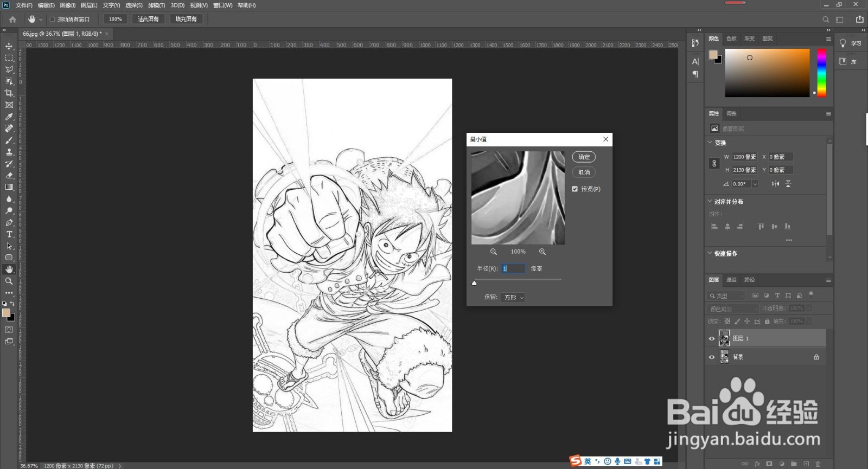This screenshot has width=868, height=469.
Task: Open the Share icon at top right
Action: (x=860, y=19)
